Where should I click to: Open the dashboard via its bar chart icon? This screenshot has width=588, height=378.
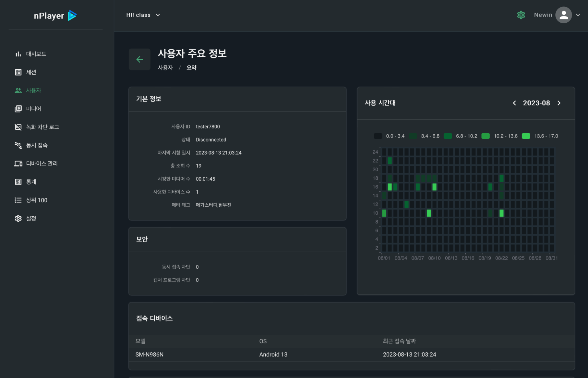18,54
